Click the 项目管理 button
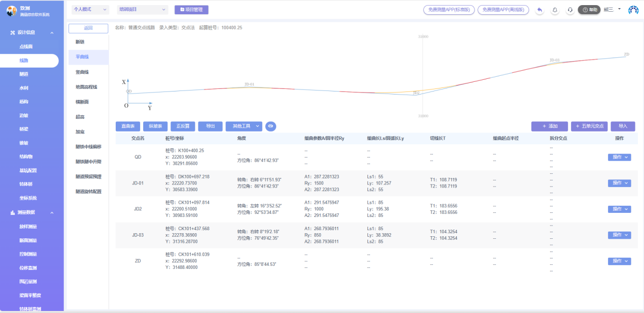 (x=191, y=10)
